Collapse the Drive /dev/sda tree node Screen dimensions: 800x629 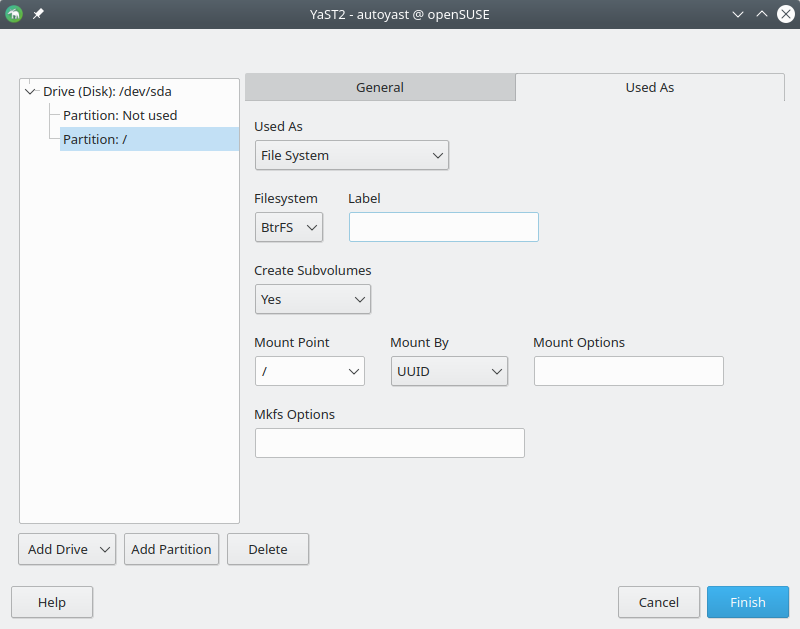coord(30,91)
